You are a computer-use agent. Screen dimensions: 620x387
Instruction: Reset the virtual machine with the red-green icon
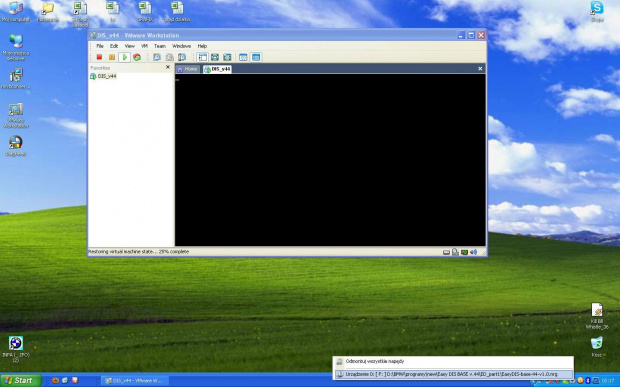click(x=137, y=57)
